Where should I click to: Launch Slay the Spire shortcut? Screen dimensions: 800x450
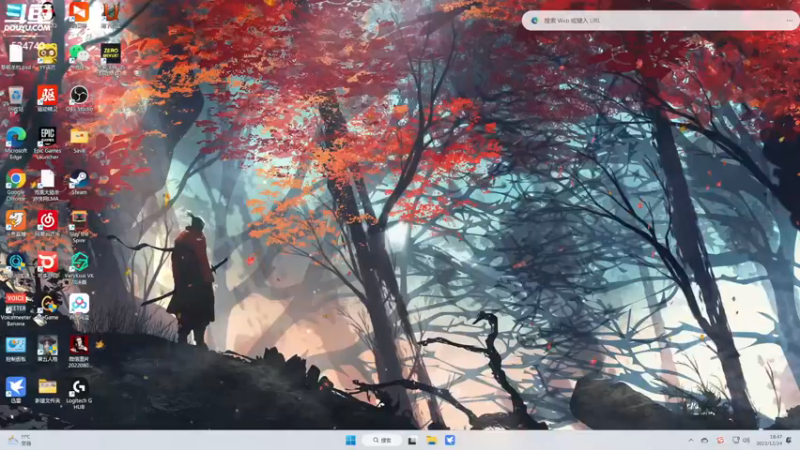click(79, 227)
